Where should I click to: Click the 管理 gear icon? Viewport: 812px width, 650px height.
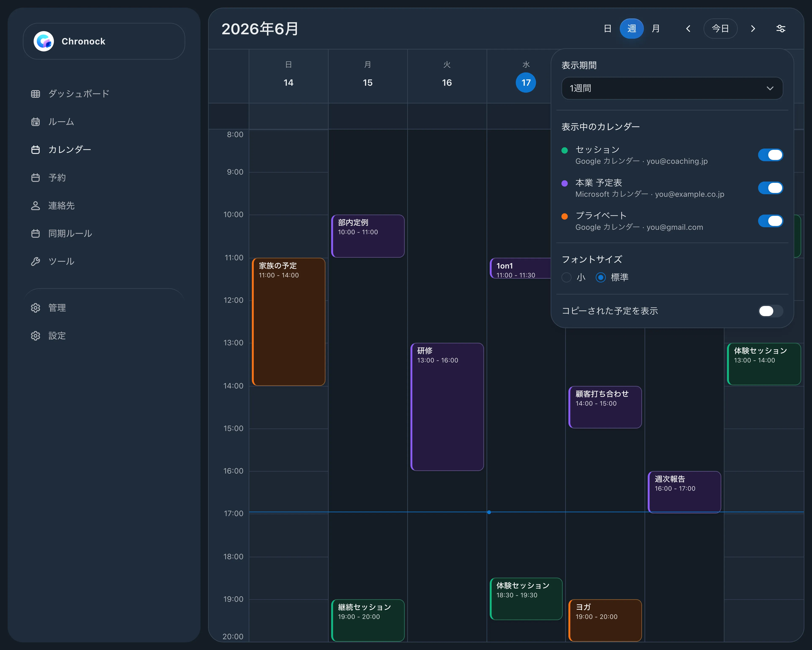tap(35, 307)
